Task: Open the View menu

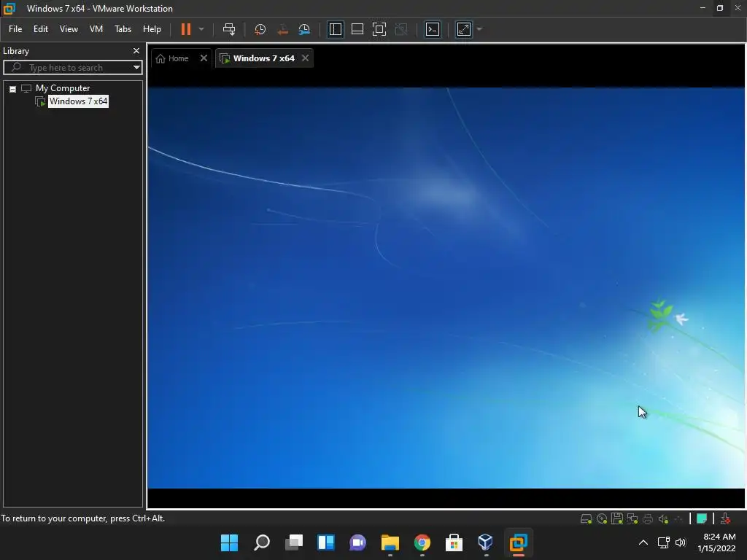Action: coord(69,29)
